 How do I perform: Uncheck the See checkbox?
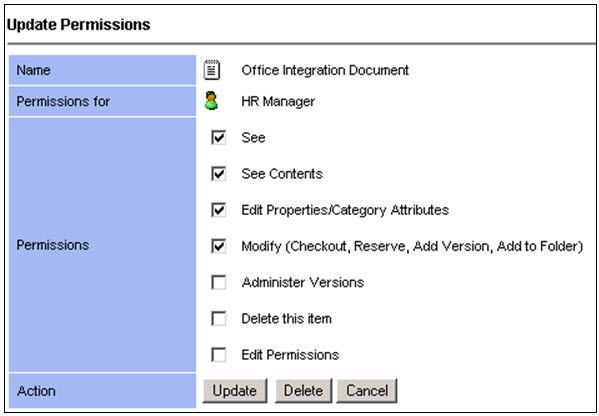click(x=219, y=137)
